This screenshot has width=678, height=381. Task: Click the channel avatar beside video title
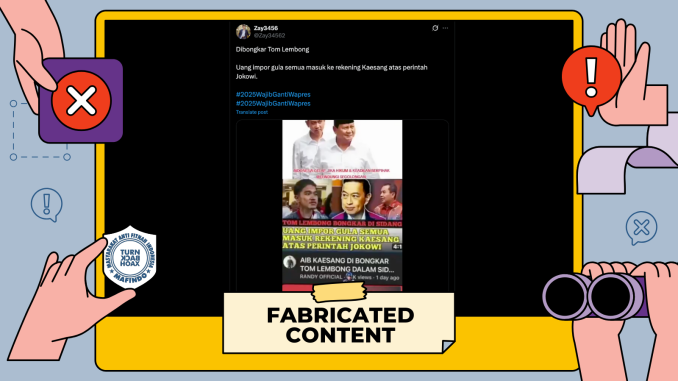click(x=289, y=262)
